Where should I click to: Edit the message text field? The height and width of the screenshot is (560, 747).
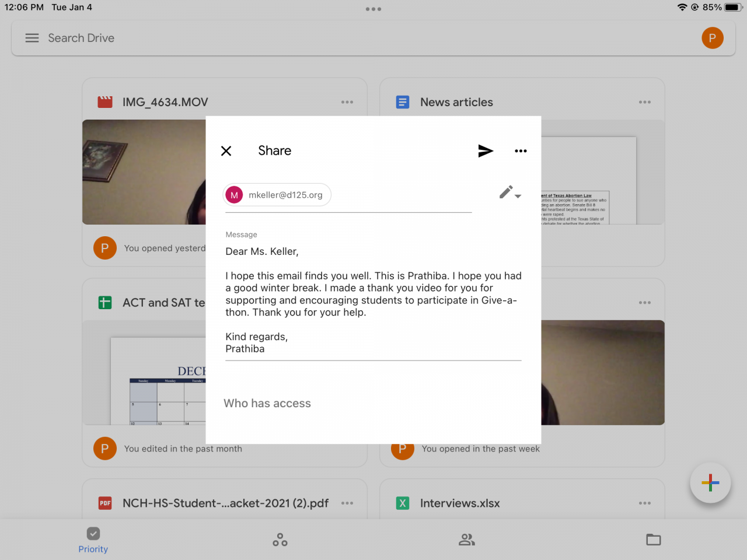click(x=373, y=300)
